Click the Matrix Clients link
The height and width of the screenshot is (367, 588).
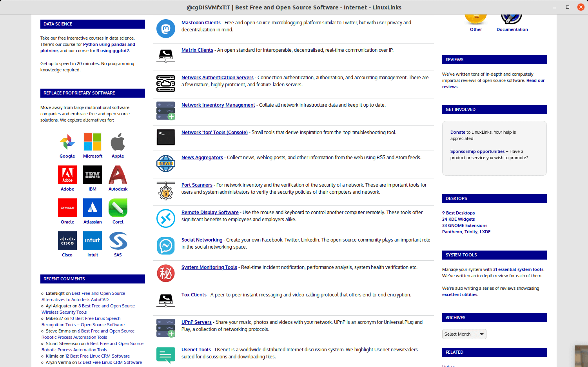197,50
